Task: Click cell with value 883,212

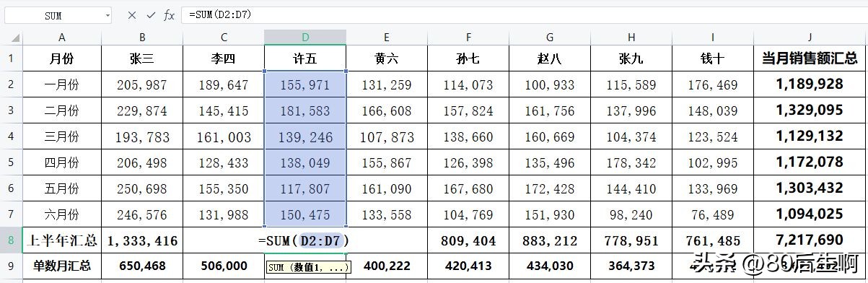Action: point(550,240)
